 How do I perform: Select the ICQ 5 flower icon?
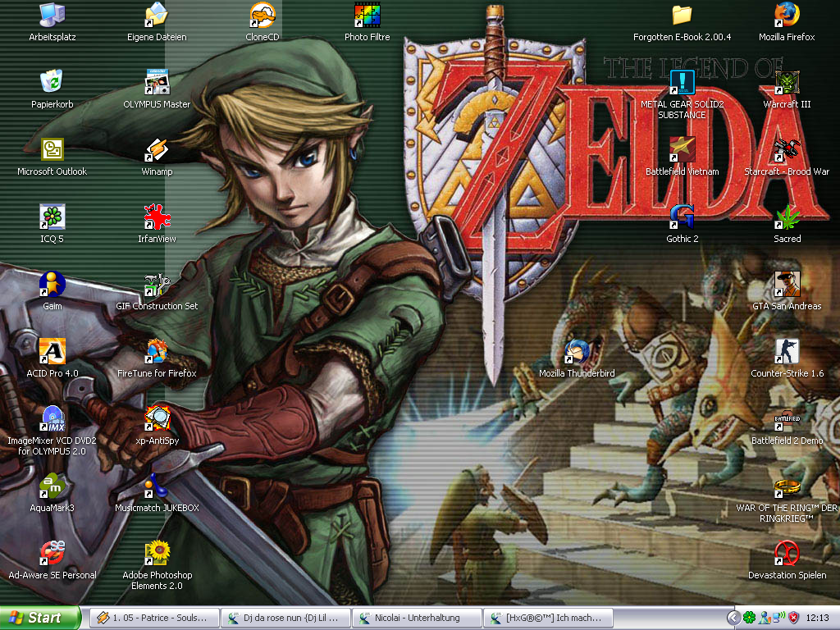tap(52, 217)
